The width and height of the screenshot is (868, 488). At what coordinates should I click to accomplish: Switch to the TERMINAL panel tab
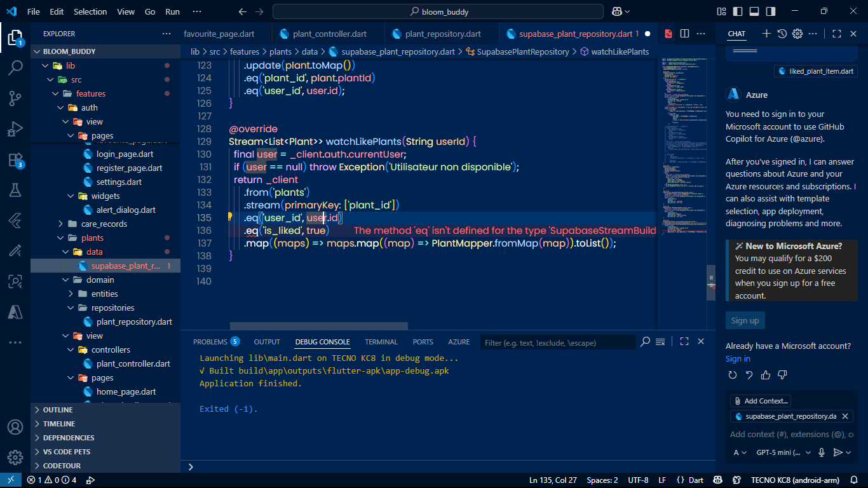(381, 342)
